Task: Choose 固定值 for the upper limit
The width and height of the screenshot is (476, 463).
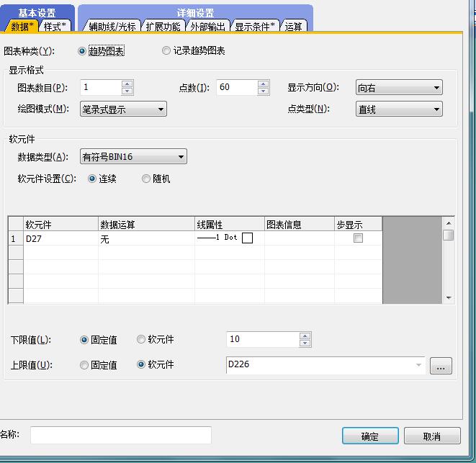Action: click(85, 365)
